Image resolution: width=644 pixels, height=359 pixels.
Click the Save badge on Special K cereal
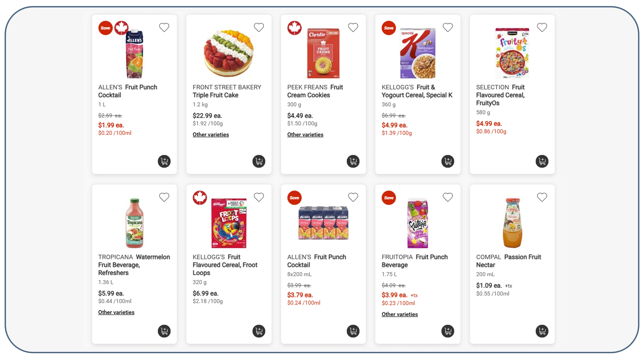(x=388, y=28)
